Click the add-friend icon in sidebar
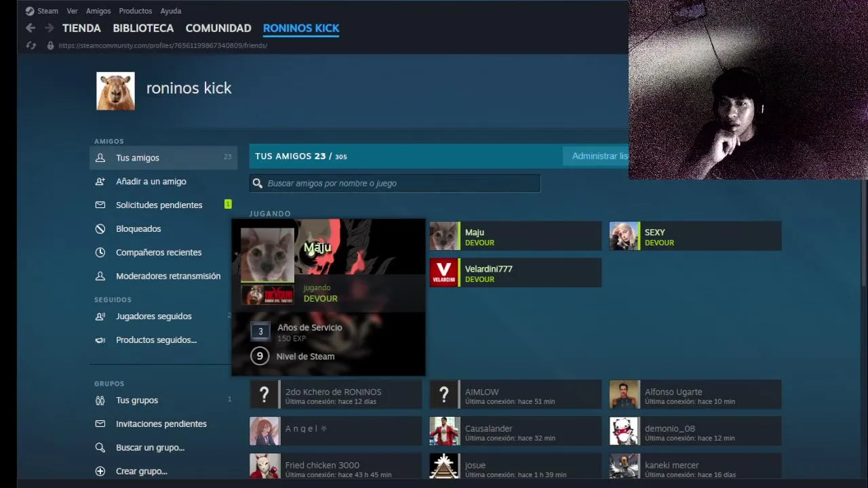This screenshot has width=868, height=488. pyautogui.click(x=100, y=181)
